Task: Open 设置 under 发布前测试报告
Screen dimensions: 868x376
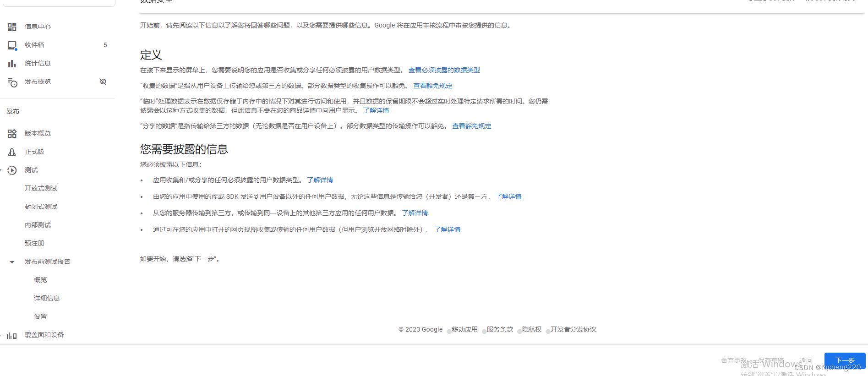Action: click(x=40, y=316)
